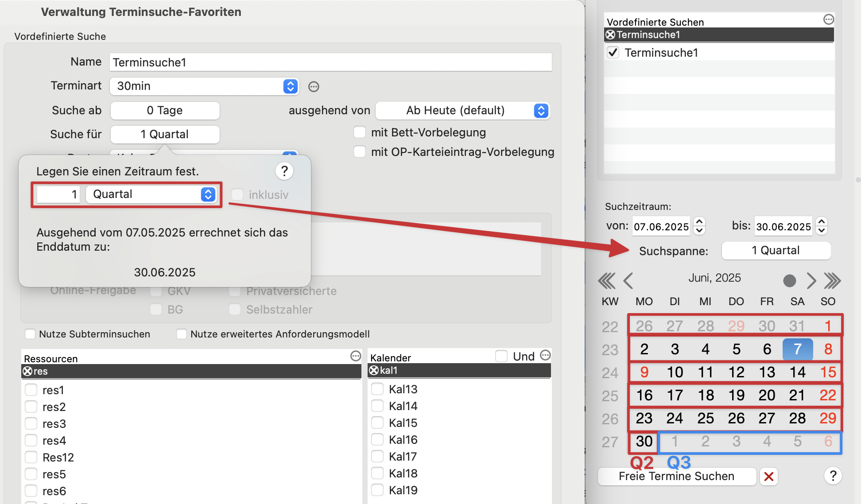Select May 29 in the calendar
The image size is (861, 504).
pyautogui.click(x=736, y=326)
